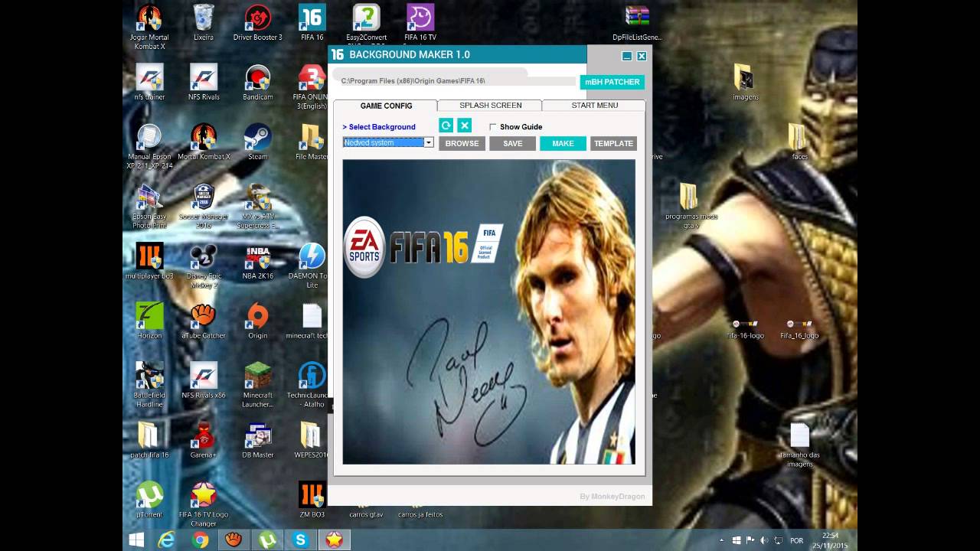Select the Battlefield Hardline desktop icon
The image size is (980, 551).
click(149, 384)
